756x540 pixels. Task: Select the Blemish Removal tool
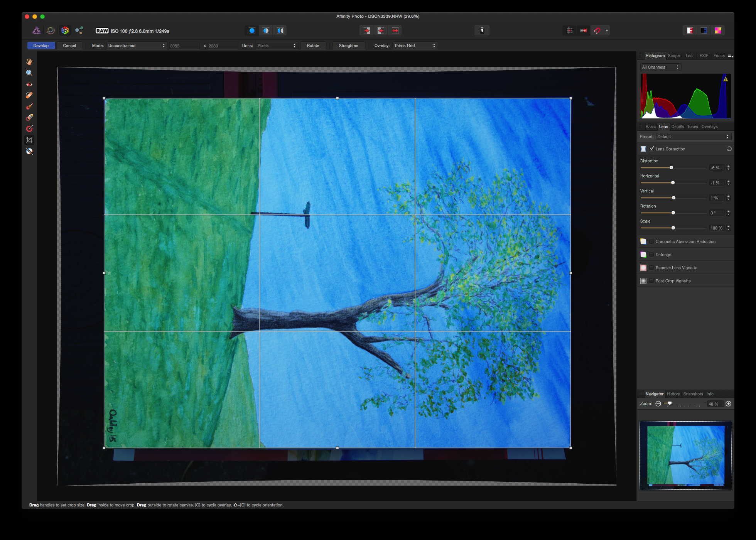[x=30, y=95]
